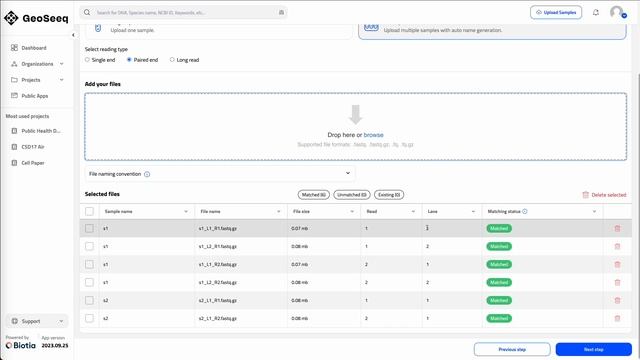Image resolution: width=640 pixels, height=360 pixels.
Task: Open File name column dropdown
Action: click(x=279, y=211)
